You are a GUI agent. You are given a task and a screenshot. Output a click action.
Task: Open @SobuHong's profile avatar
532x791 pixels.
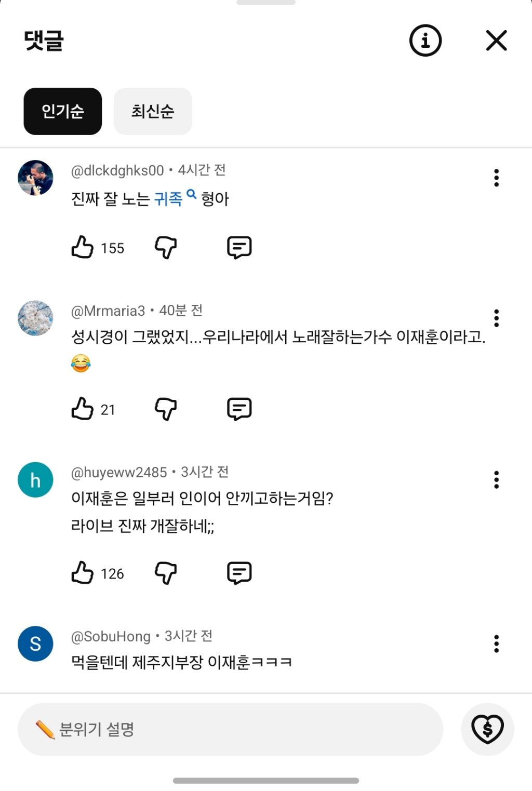[x=35, y=644]
